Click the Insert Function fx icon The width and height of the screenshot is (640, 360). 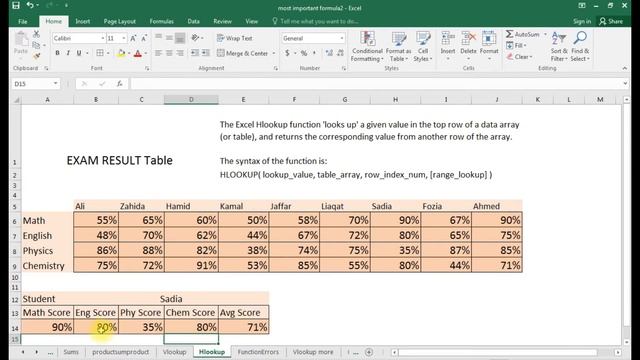(120, 84)
